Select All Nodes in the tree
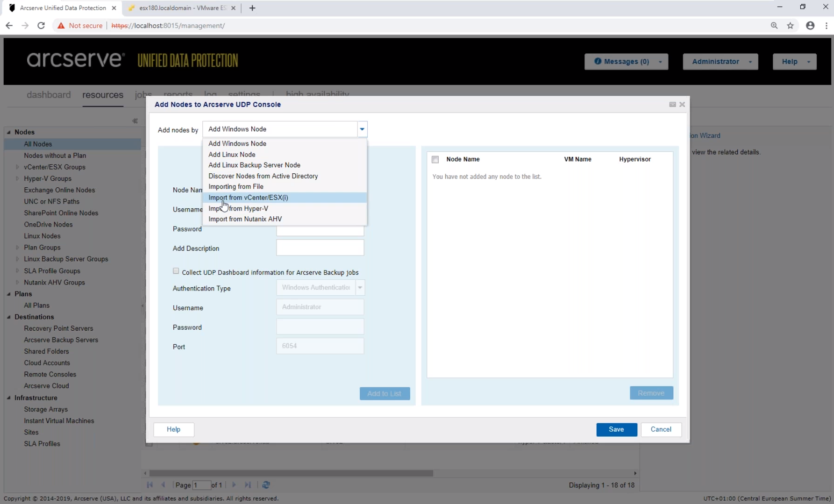The width and height of the screenshot is (834, 504). (x=38, y=144)
